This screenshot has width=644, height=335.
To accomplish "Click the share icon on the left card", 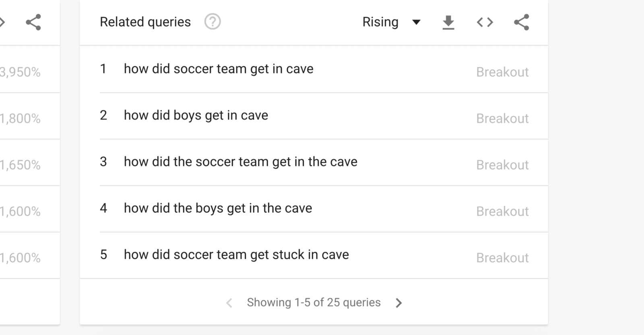I will tap(33, 22).
